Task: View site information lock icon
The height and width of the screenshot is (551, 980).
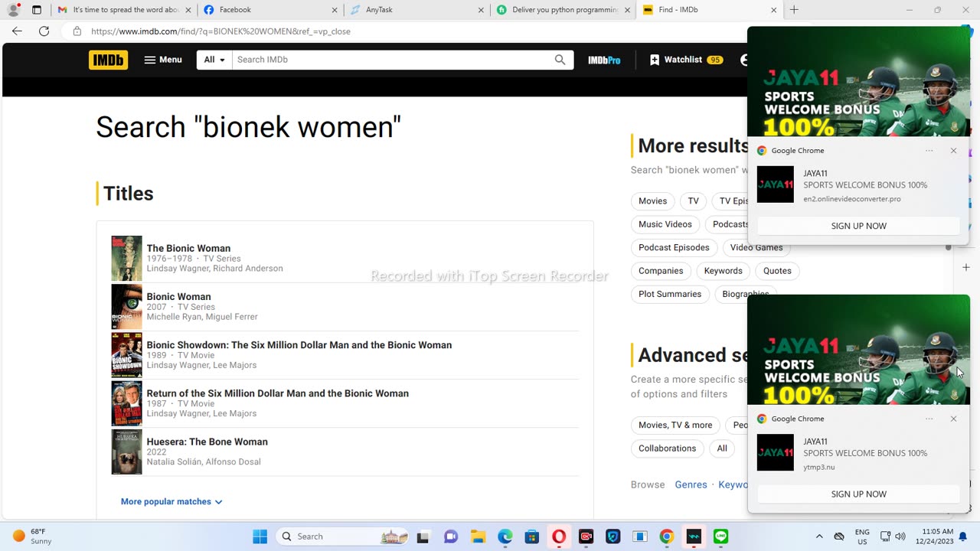Action: coord(77,31)
